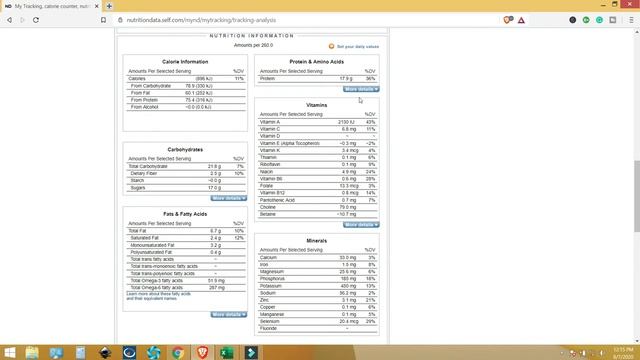The width and height of the screenshot is (640, 360).
Task: Select the Calcium row in Minerals
Action: pyautogui.click(x=318, y=258)
